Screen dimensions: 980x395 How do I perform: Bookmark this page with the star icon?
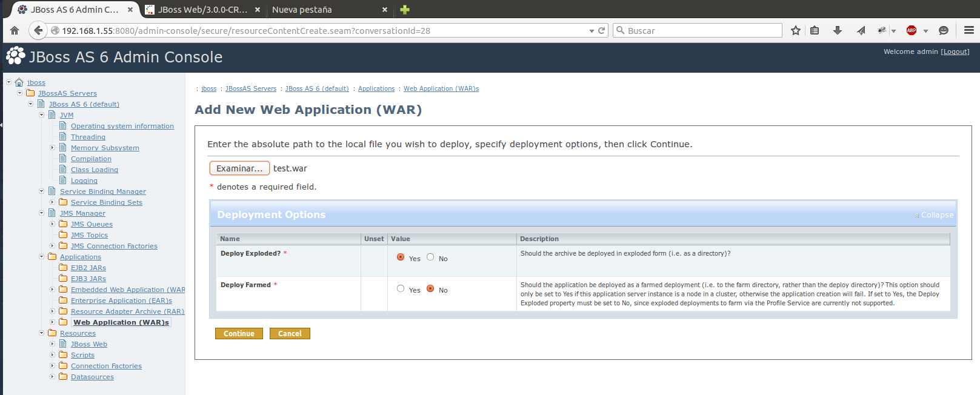(x=796, y=30)
